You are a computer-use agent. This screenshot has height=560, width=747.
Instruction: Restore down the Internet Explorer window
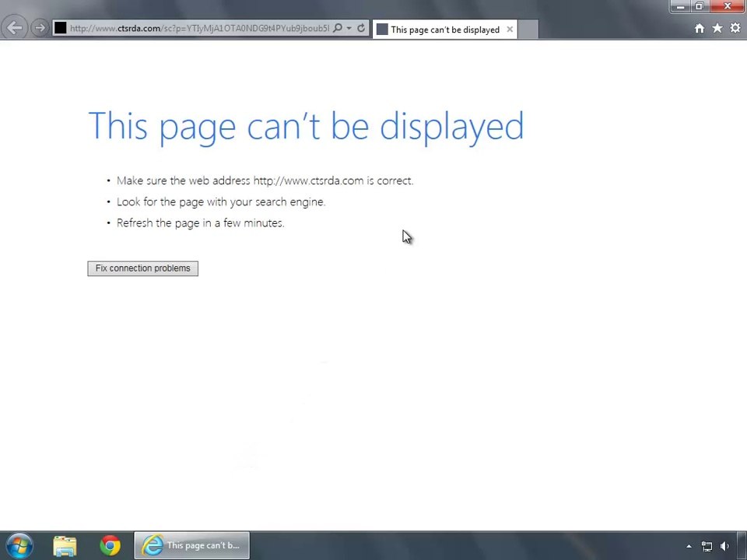(x=700, y=6)
